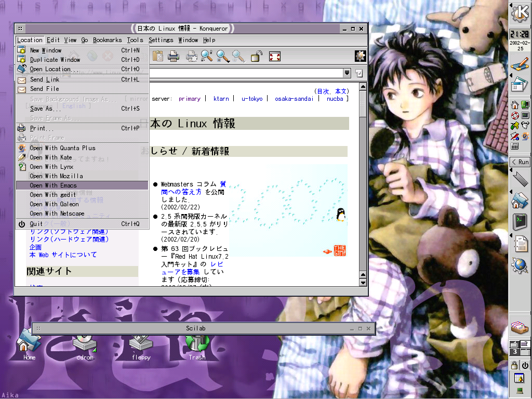Image resolution: width=532 pixels, height=399 pixels.
Task: Open the large terminal icon in panel
Action: click(520, 222)
